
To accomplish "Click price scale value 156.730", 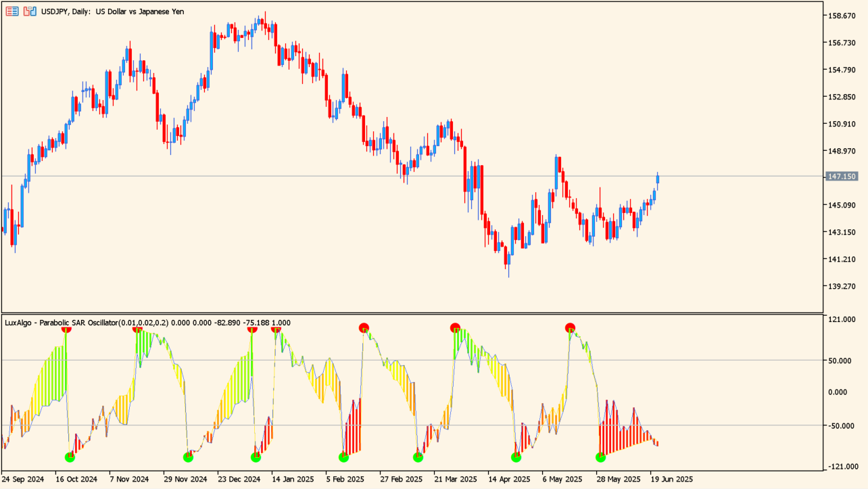I will pos(842,43).
